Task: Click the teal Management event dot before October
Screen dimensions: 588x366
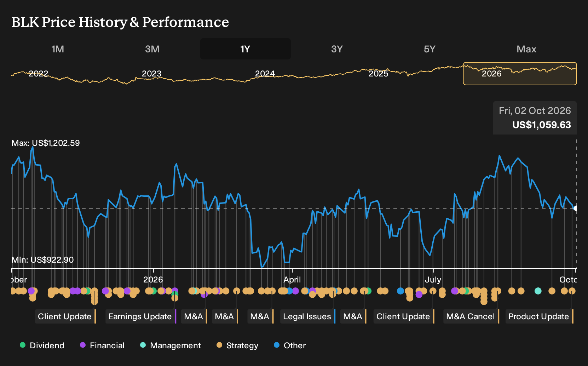Action: pos(538,291)
